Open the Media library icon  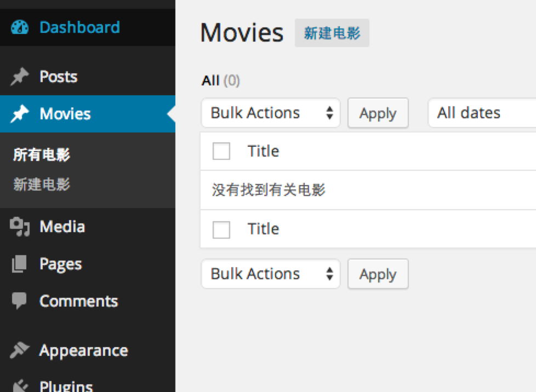coord(19,227)
